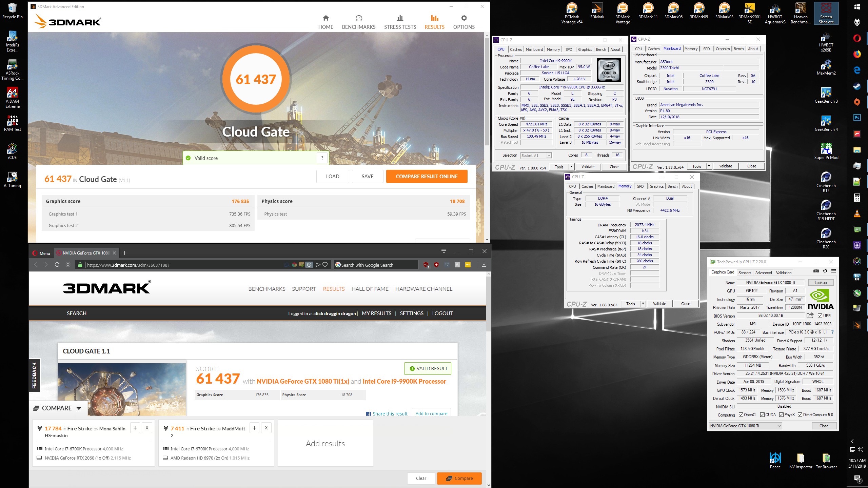Click the Lookup button in GPU-Z
Image resolution: width=868 pixels, height=488 pixels.
(821, 282)
